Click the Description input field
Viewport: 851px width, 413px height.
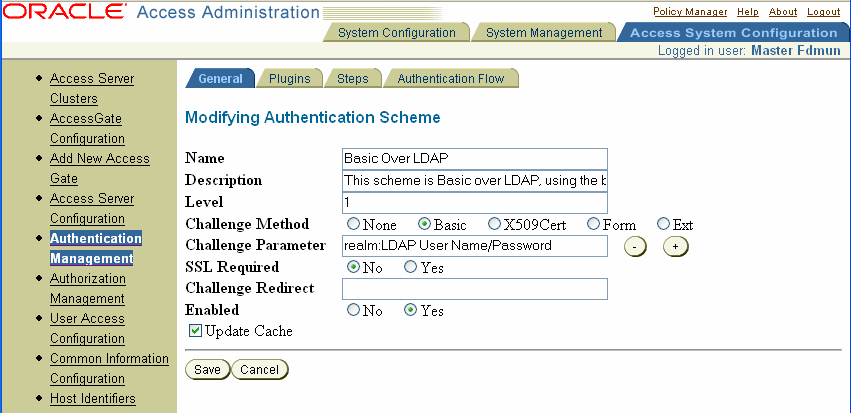(x=474, y=180)
